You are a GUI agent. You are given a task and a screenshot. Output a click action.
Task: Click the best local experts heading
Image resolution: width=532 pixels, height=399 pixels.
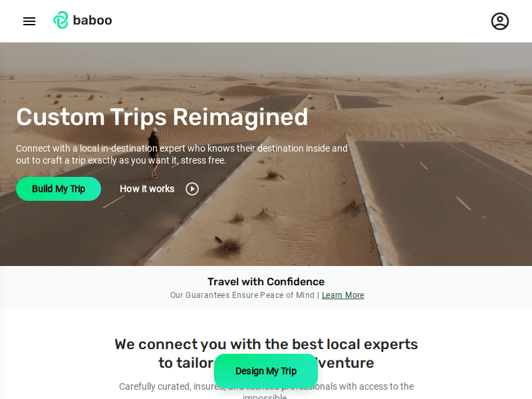click(x=266, y=344)
